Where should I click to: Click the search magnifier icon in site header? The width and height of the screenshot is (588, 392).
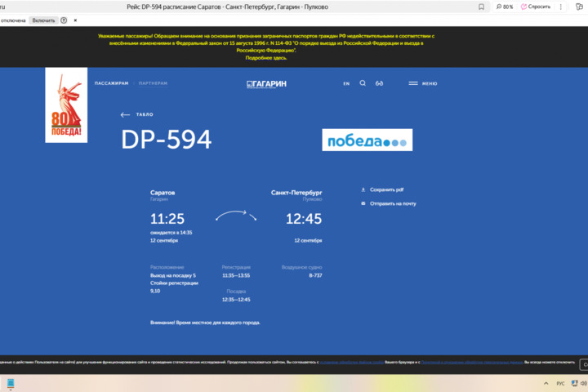click(x=363, y=83)
